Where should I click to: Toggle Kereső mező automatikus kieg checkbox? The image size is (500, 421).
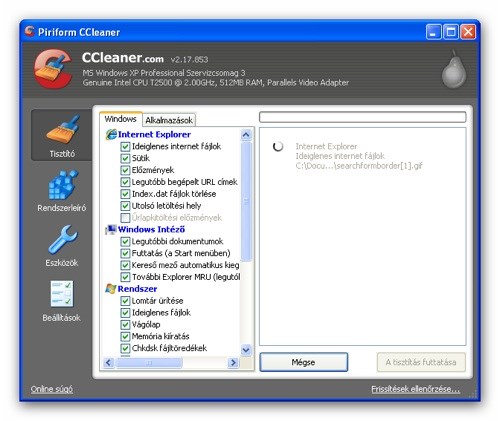point(125,265)
